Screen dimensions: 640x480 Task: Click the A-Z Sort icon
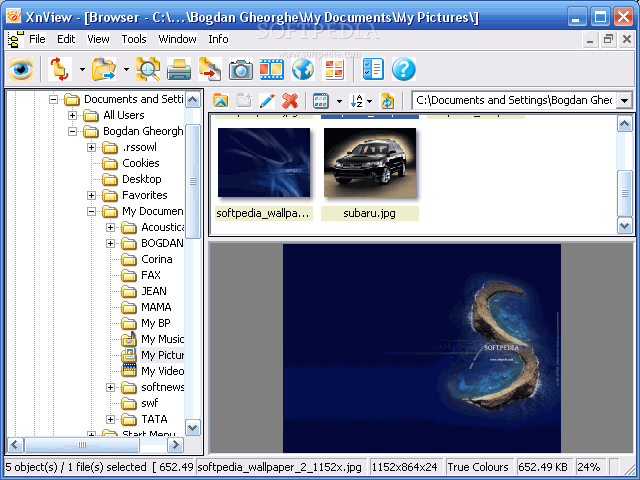click(357, 100)
